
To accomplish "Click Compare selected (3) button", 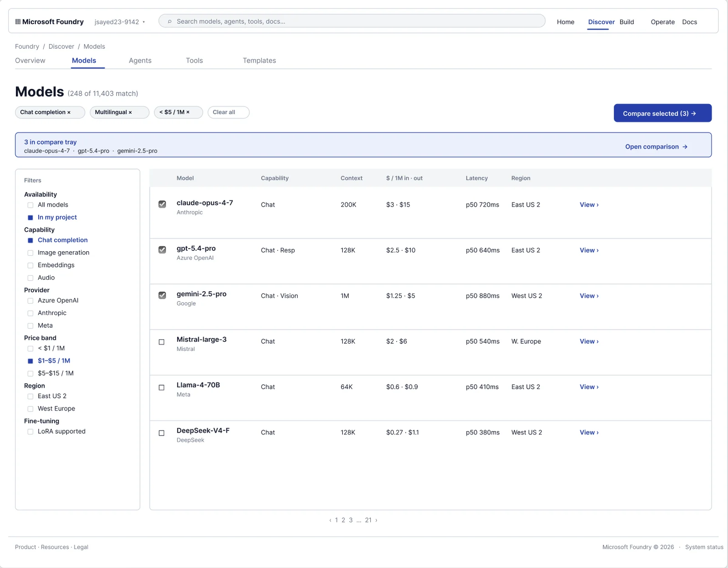I will point(662,113).
